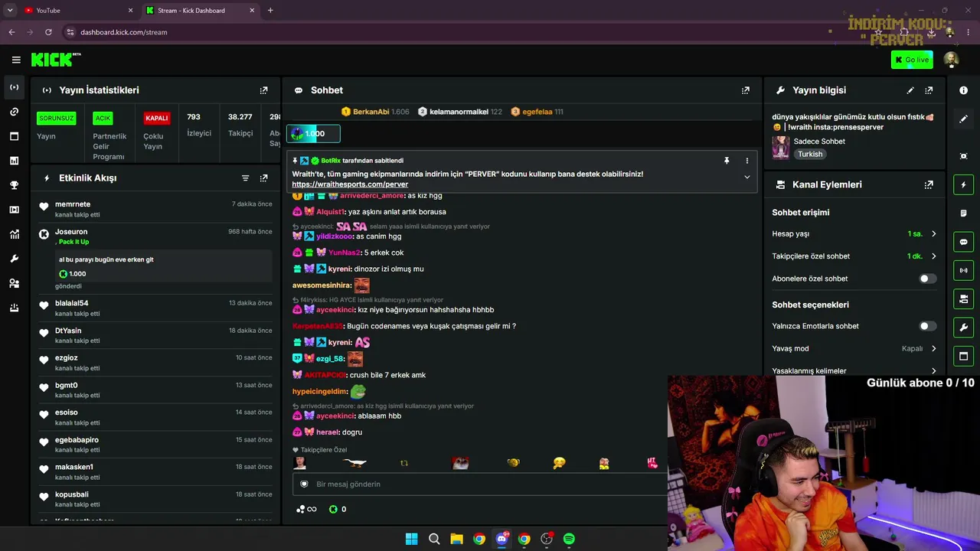Open the wraithesports.com/perver link
980x551 pixels.
350,184
